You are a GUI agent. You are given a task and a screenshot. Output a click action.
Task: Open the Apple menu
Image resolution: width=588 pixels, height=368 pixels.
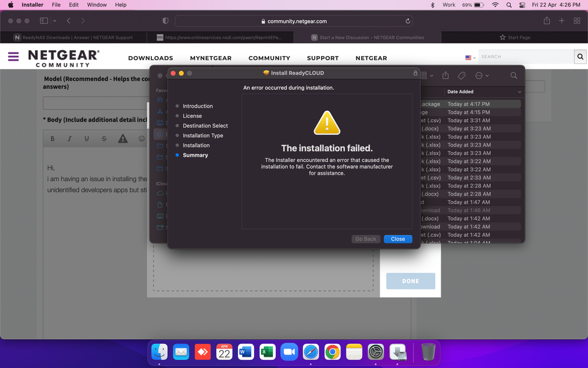pyautogui.click(x=11, y=5)
